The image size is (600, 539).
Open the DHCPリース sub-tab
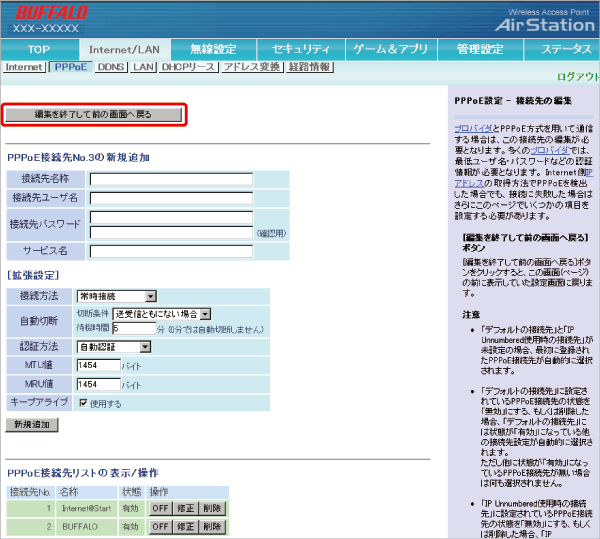point(188,67)
